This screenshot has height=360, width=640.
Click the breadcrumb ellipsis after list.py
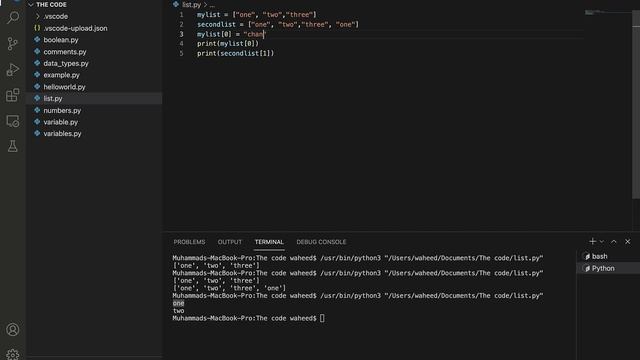[x=212, y=5]
